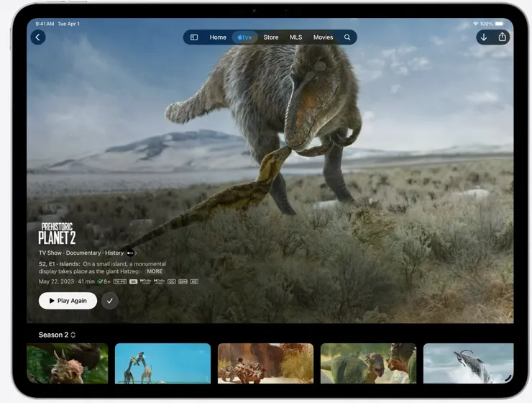Tap the CC closed captions badge
This screenshot has width=532, height=403.
click(x=172, y=282)
